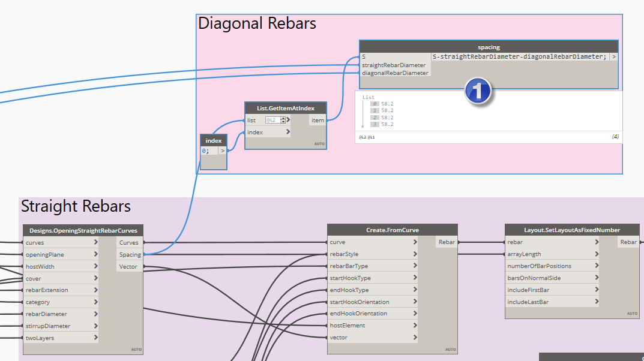Screen dimensions: 644x361
Task: Expand the rebarBarType port chevron on Create.FromCurve
Action: pyautogui.click(x=415, y=266)
